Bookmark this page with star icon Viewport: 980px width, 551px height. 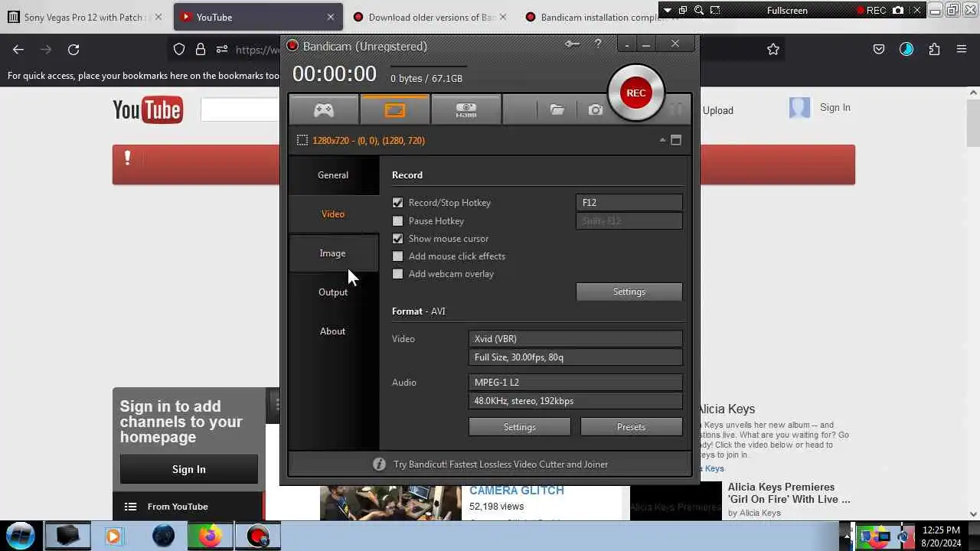(773, 49)
